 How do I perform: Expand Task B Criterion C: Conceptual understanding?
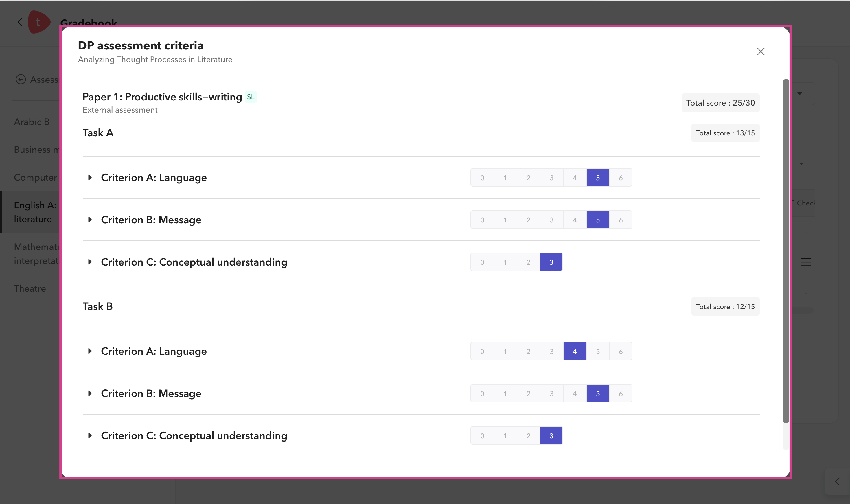point(90,435)
